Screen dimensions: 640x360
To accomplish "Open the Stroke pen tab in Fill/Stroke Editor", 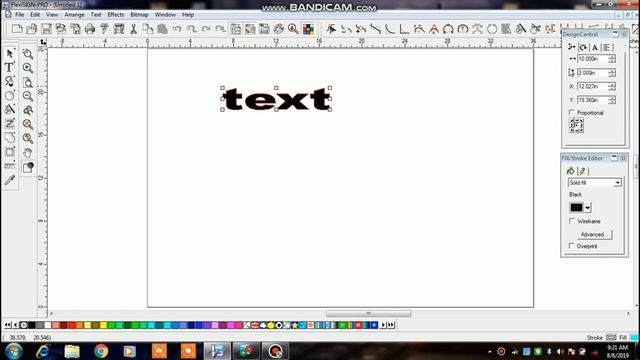I will click(582, 171).
